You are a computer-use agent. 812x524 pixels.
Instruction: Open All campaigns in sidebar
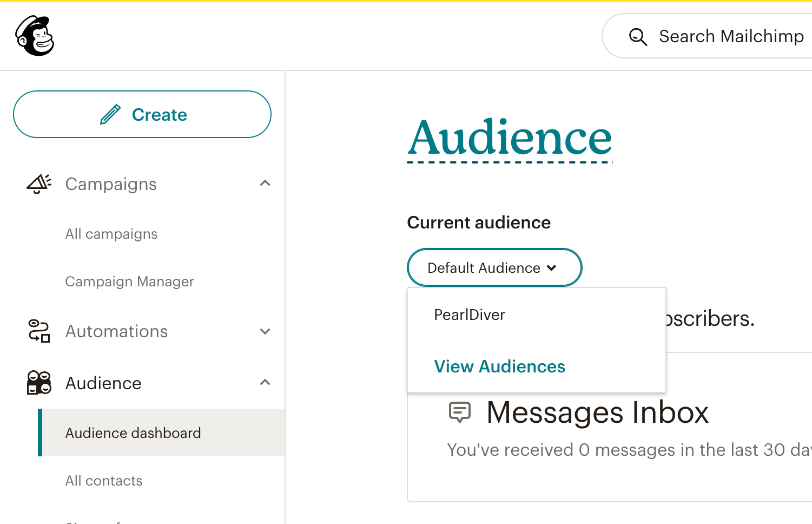tap(111, 234)
